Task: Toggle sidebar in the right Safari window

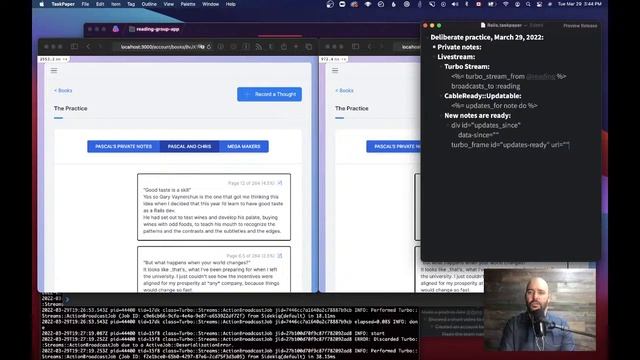Action: tap(356, 47)
